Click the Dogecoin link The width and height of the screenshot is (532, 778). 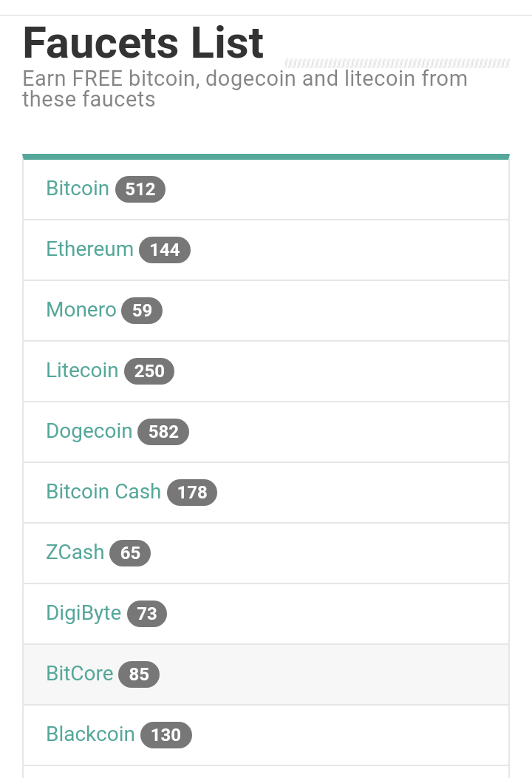(89, 431)
